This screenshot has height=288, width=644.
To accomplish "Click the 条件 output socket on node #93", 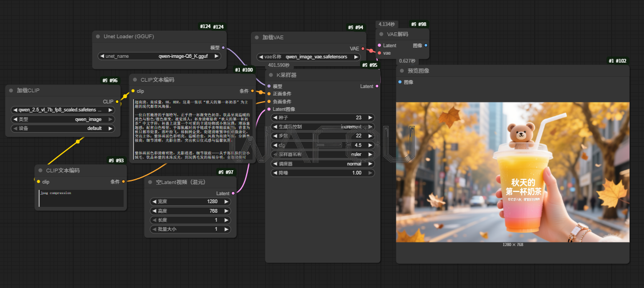I will click(123, 182).
